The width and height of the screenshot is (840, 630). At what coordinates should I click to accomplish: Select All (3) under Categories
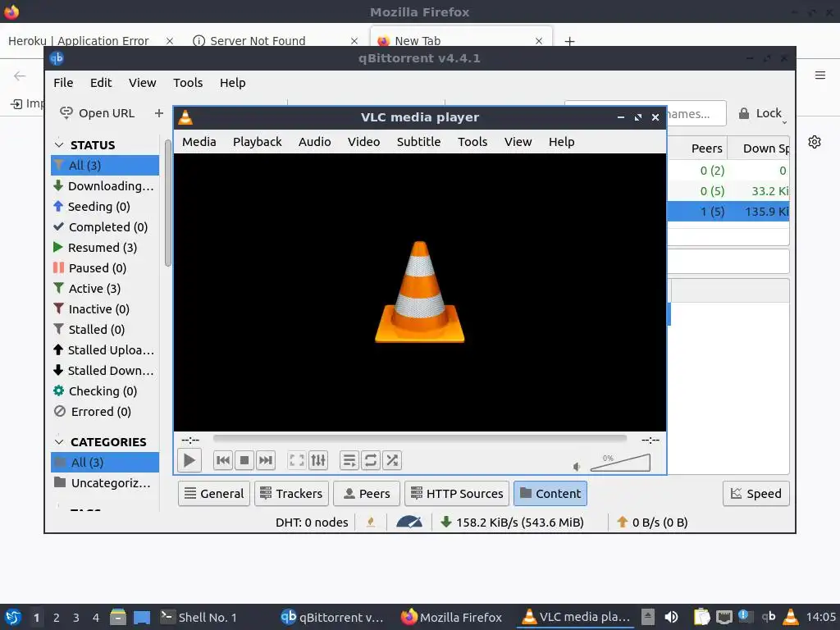[x=105, y=463]
